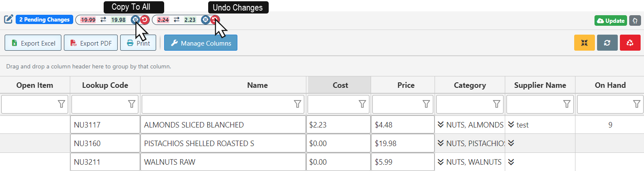
Task: Copy the 2.23 change to all rows
Action: point(205,20)
